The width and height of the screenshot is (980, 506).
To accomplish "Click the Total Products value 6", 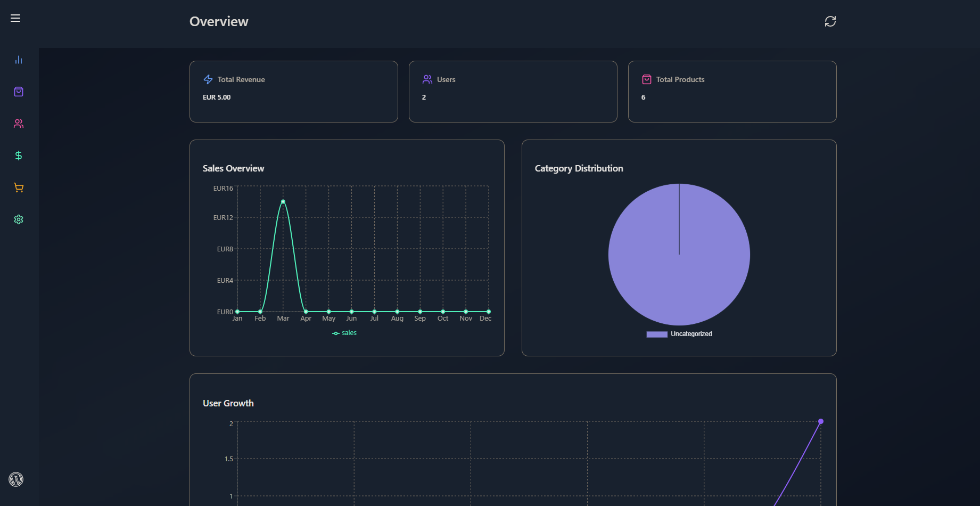I will [x=643, y=97].
